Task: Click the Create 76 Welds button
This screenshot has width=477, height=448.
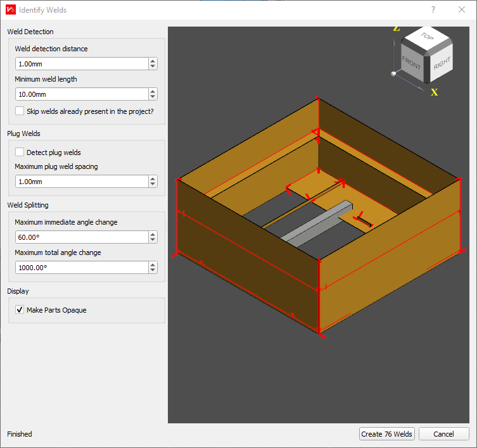Action: click(386, 433)
